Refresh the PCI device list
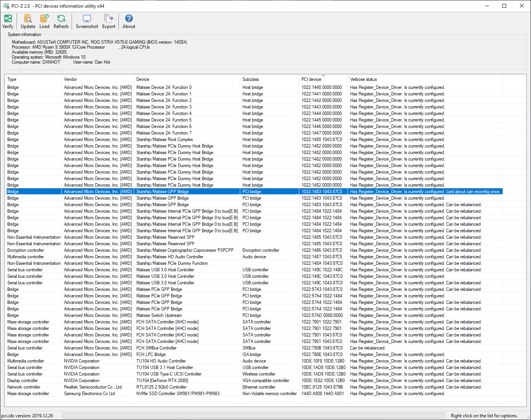 click(x=61, y=21)
